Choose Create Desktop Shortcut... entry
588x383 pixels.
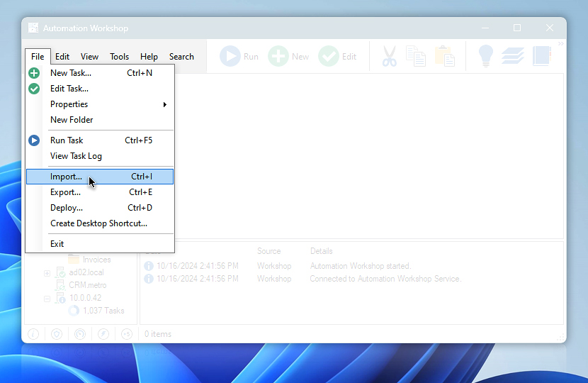[100, 223]
